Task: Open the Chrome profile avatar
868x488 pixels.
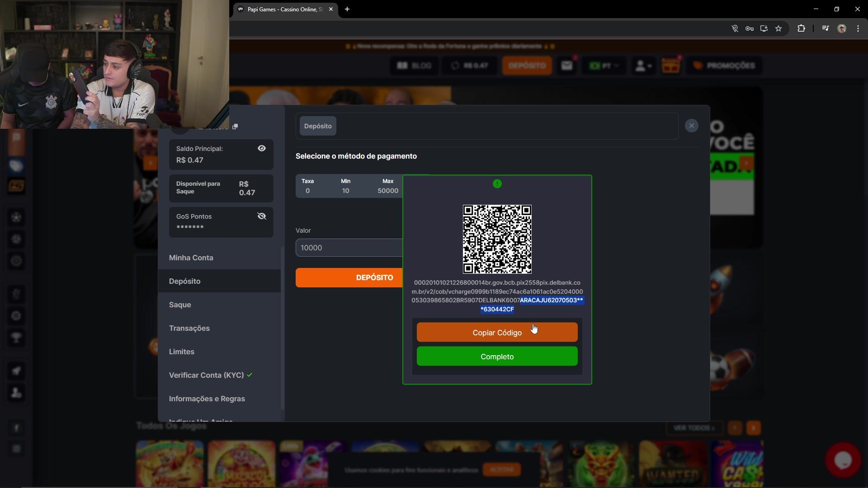Action: (842, 28)
